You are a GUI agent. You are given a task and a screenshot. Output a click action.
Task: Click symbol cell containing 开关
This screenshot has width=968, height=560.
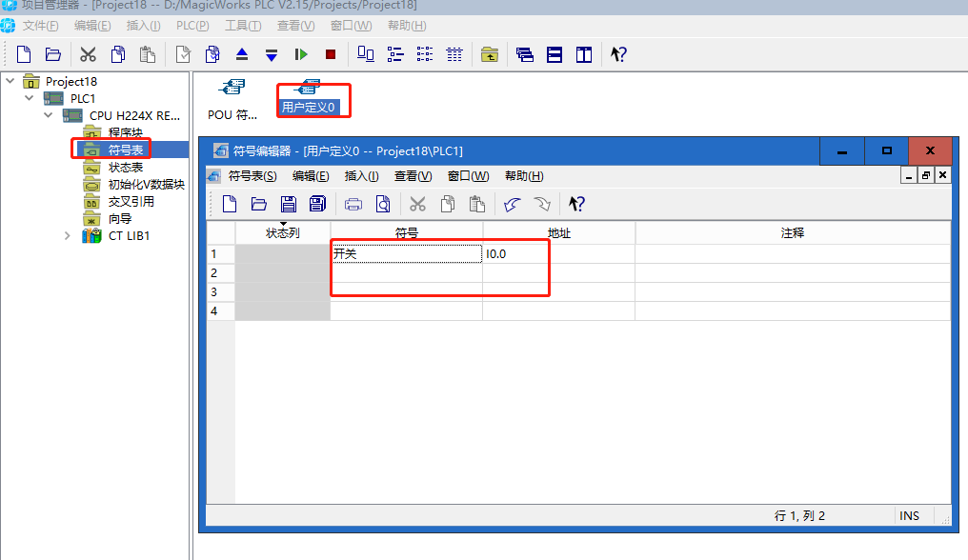[407, 253]
